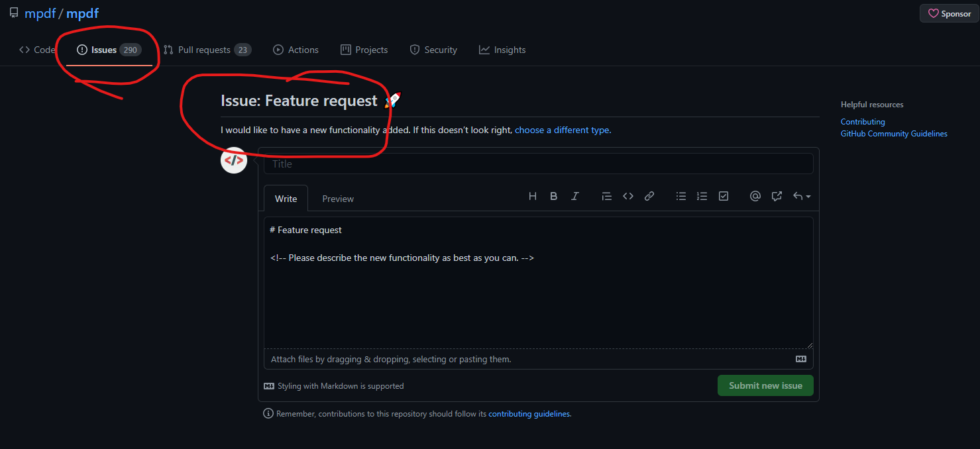This screenshot has width=980, height=449.
Task: Apply italic formatting
Action: [x=574, y=196]
